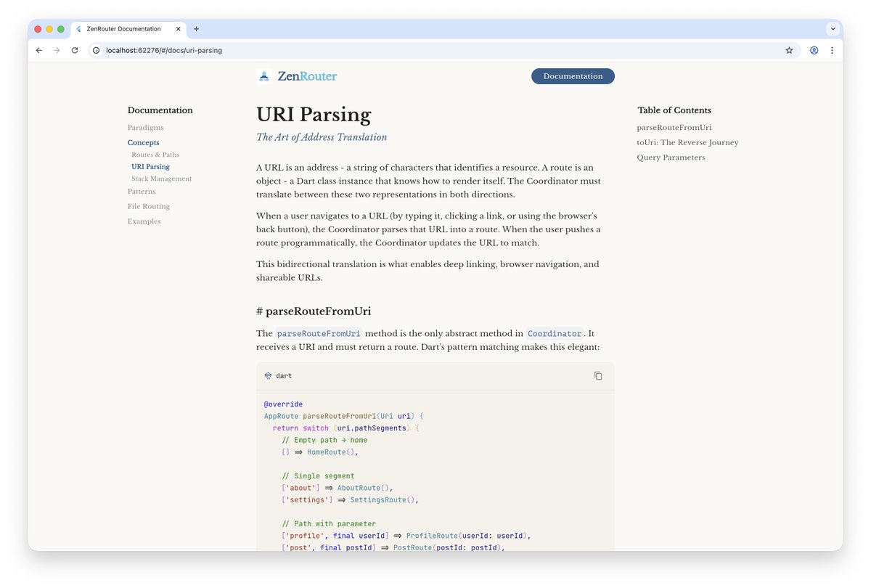Click the AboutRoute() line in code
The height and width of the screenshot is (588, 871).
coord(338,488)
